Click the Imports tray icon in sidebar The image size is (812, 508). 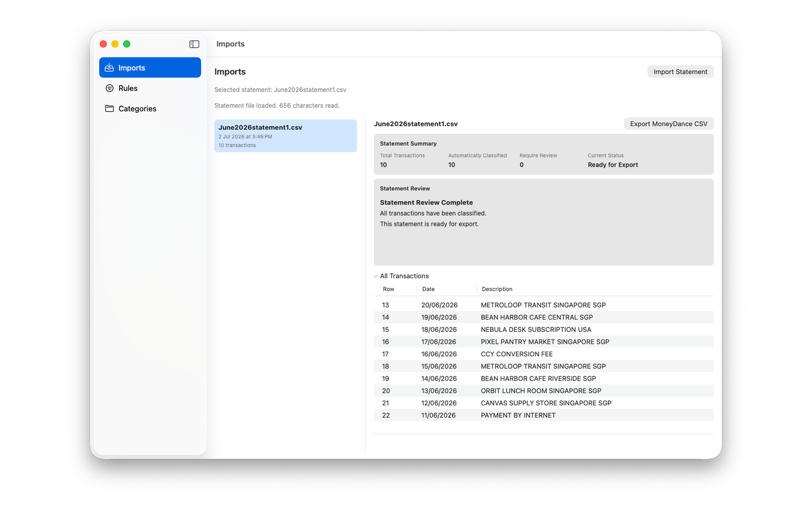[109, 68]
